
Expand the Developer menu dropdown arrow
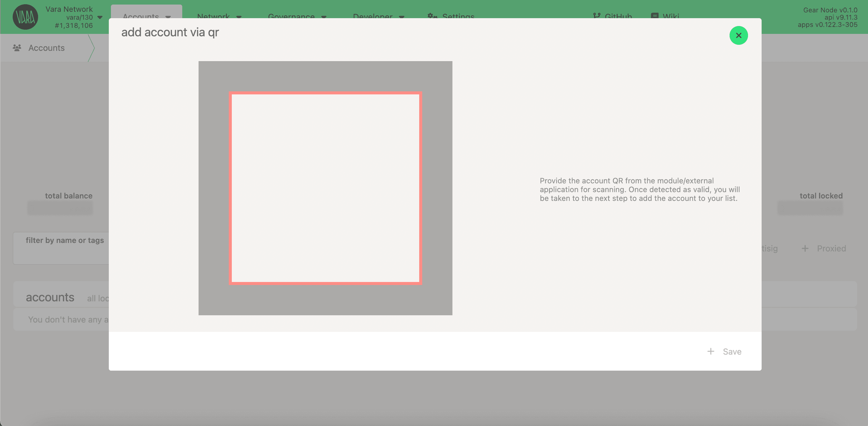402,17
